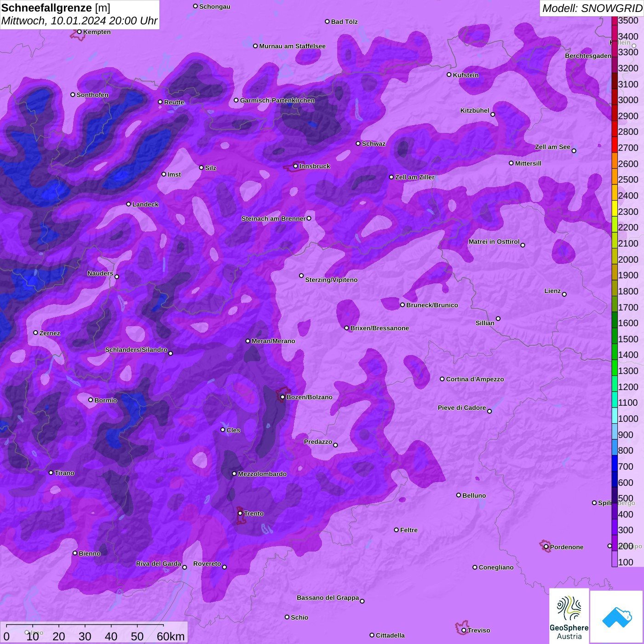Viewport: 644px width, 644px height.
Task: Select the Treviso city marker dot
Action: click(x=464, y=630)
